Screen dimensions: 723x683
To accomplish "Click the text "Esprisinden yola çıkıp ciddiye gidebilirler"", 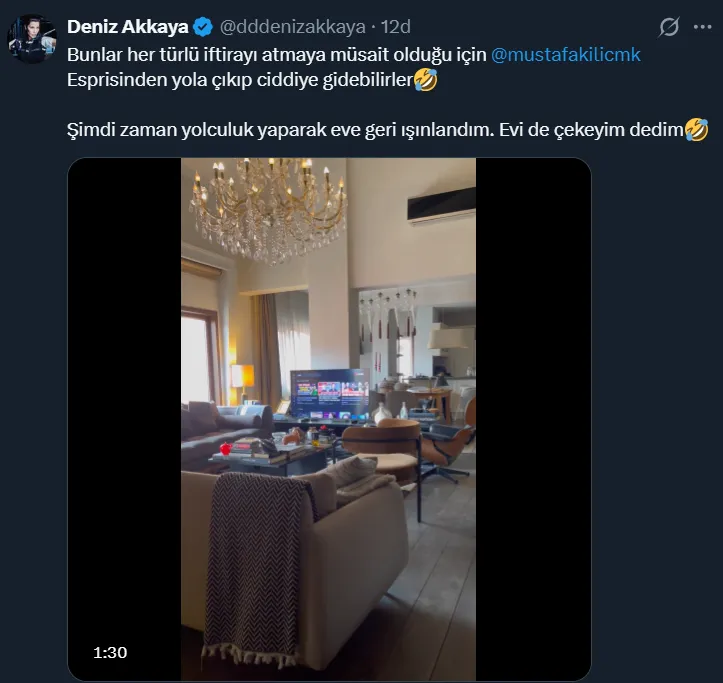I will [x=240, y=81].
